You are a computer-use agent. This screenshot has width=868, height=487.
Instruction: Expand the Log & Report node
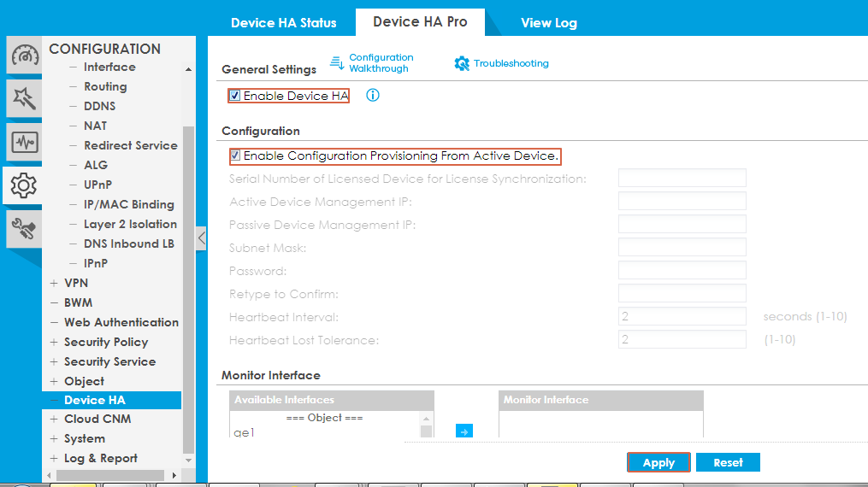(54, 459)
